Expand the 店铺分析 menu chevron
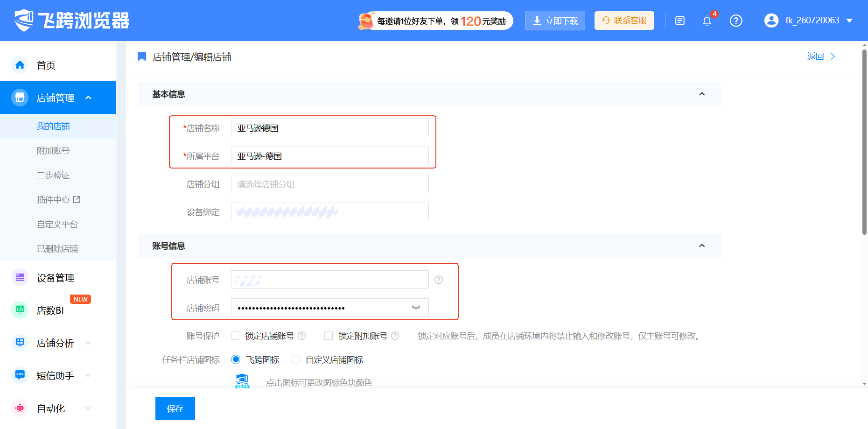 click(x=88, y=343)
